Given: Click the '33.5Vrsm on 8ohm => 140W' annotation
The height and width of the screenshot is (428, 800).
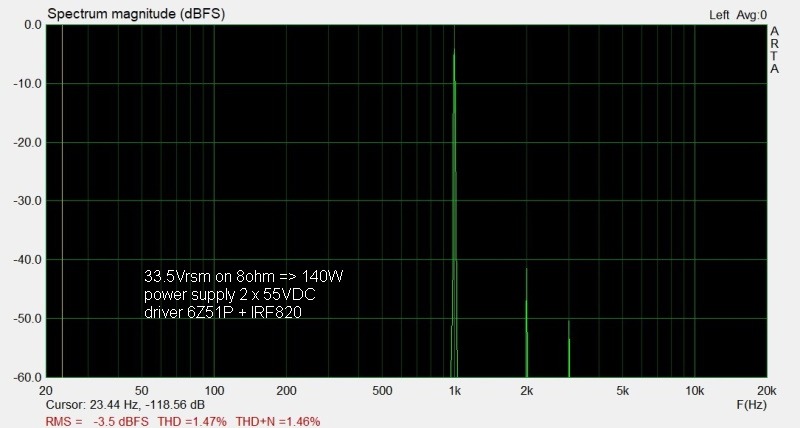Looking at the screenshot, I should click(x=243, y=276).
